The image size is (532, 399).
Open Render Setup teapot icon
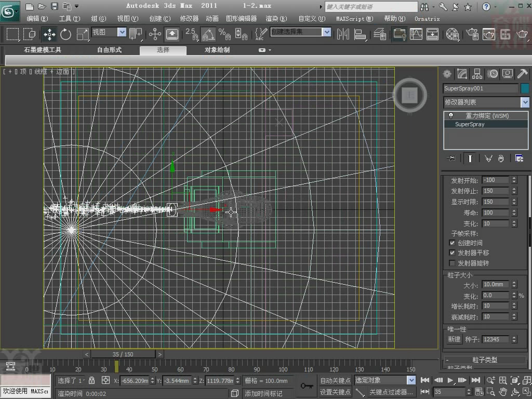pyautogui.click(x=472, y=34)
